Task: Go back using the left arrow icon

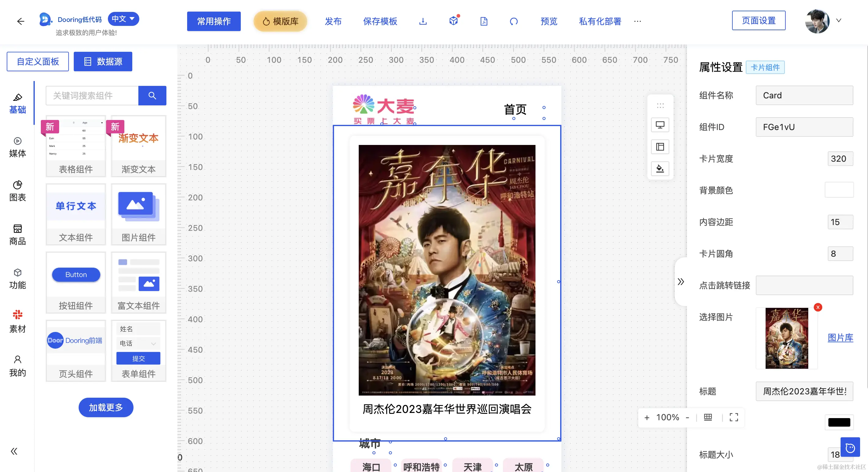Action: pyautogui.click(x=20, y=21)
